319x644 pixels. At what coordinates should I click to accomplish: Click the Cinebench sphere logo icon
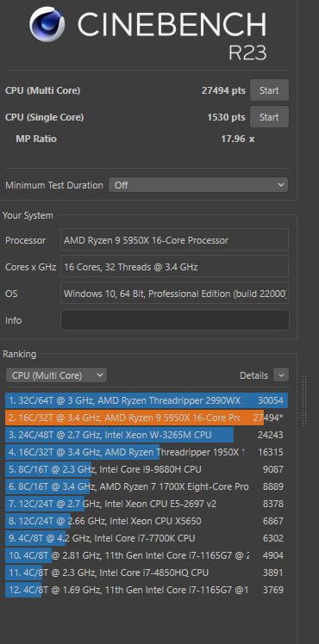tap(47, 24)
